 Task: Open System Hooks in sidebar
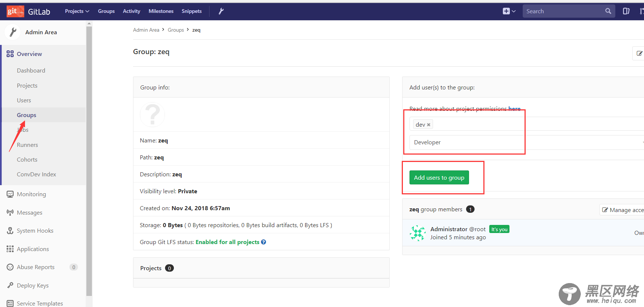click(35, 230)
